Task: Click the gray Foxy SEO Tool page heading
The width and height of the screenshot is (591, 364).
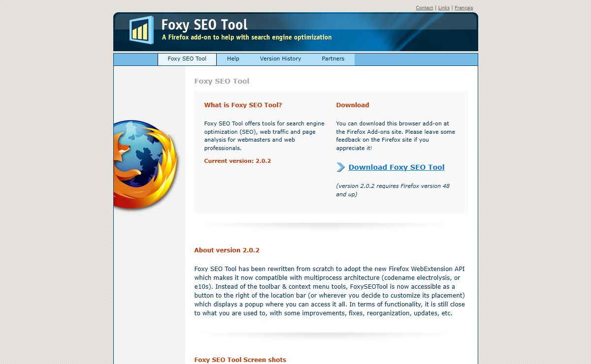Action: [x=222, y=81]
